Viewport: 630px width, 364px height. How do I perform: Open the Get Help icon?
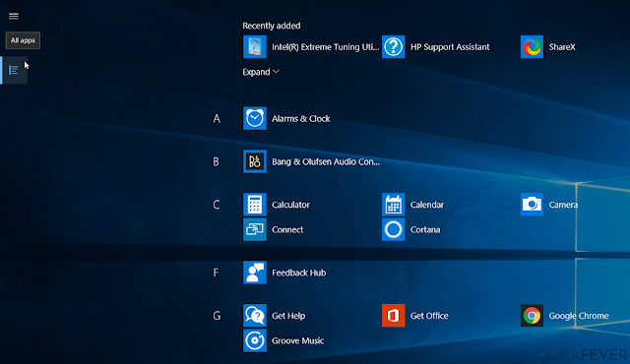[x=255, y=316]
